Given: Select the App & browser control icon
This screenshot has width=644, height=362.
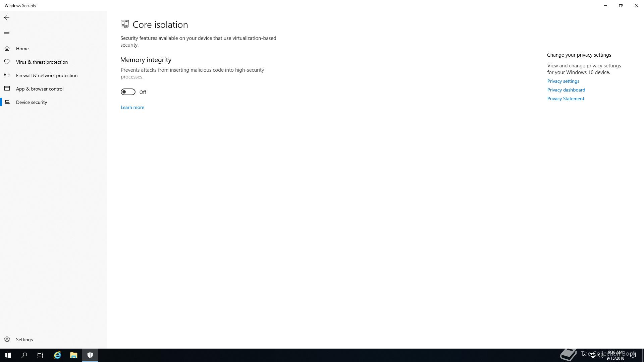Looking at the screenshot, I should point(7,89).
